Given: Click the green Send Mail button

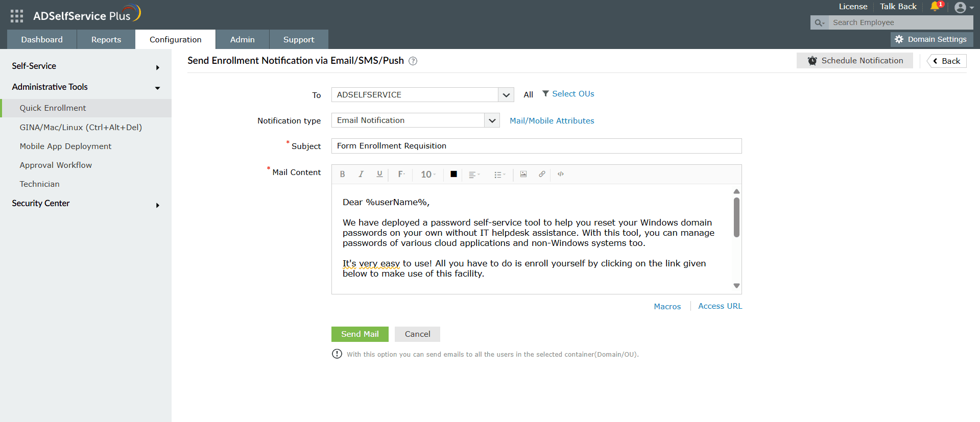Looking at the screenshot, I should coord(360,334).
